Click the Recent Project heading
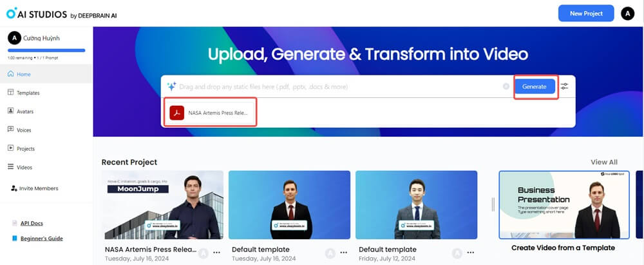The height and width of the screenshot is (265, 644). coord(129,162)
